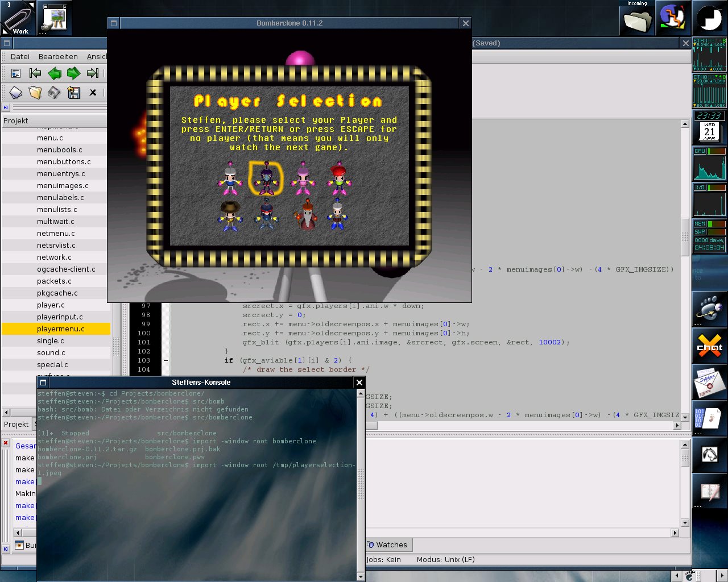The height and width of the screenshot is (582, 728).
Task: Open the notebook dock icon
Action: coord(710,492)
